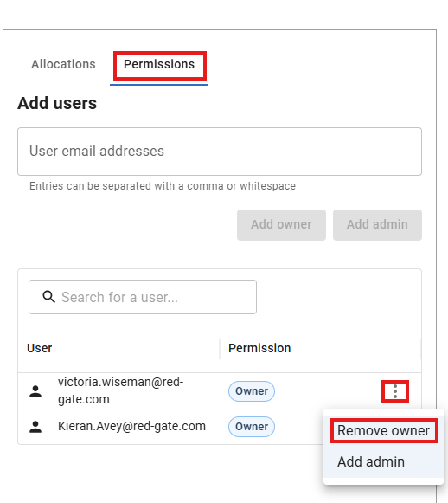Screen dimensions: 448x503
Task: Click the Owner badge for victoria.wiseman
Action: tap(252, 391)
